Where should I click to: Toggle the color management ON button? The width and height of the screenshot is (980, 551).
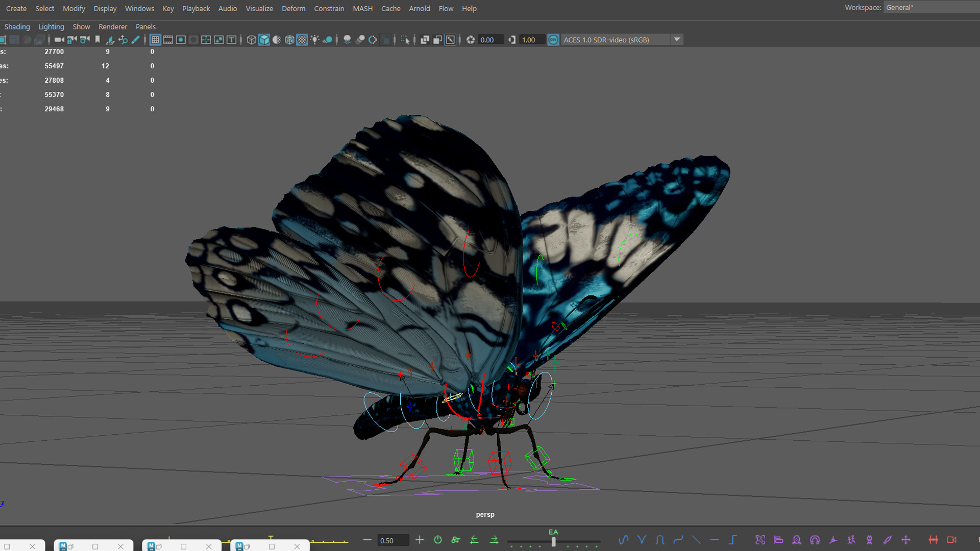point(553,40)
